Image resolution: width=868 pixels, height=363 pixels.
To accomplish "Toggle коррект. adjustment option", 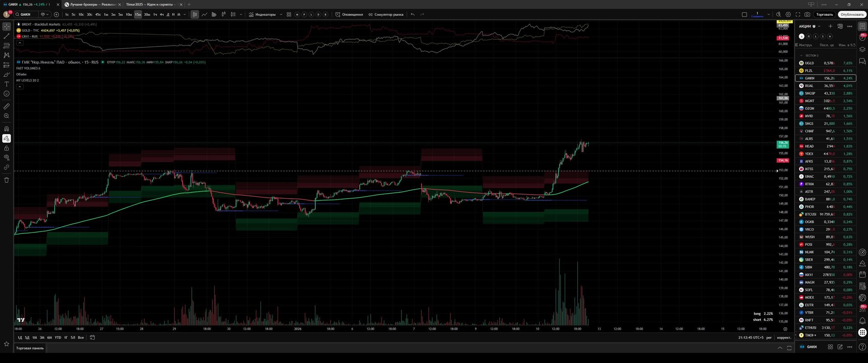I will [x=783, y=337].
